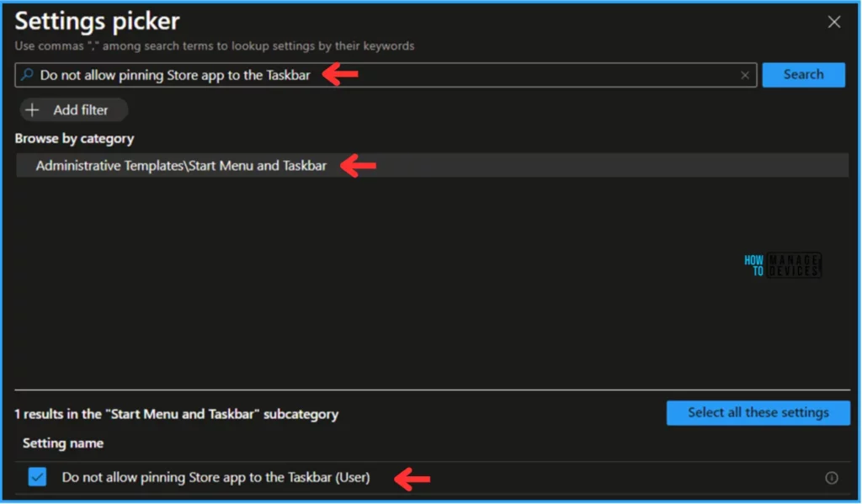Select Administrative Templates\Start Menu and Taskbar category
The height and width of the screenshot is (504, 862).
181,166
